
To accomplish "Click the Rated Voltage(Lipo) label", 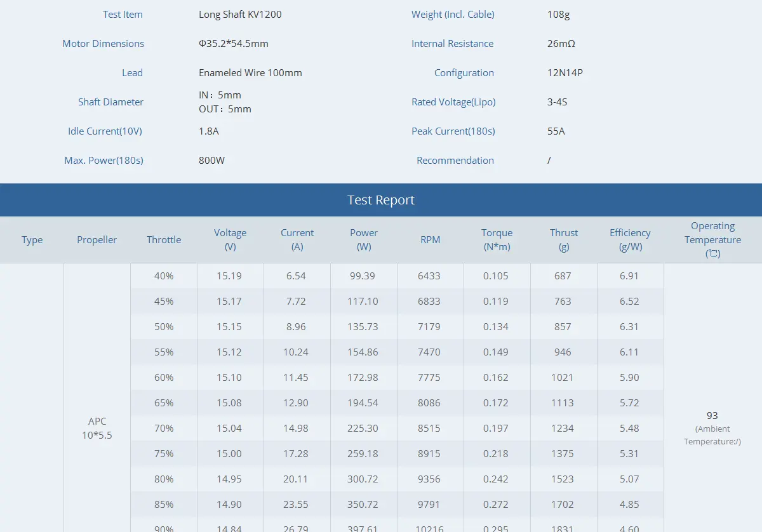I will point(453,102).
